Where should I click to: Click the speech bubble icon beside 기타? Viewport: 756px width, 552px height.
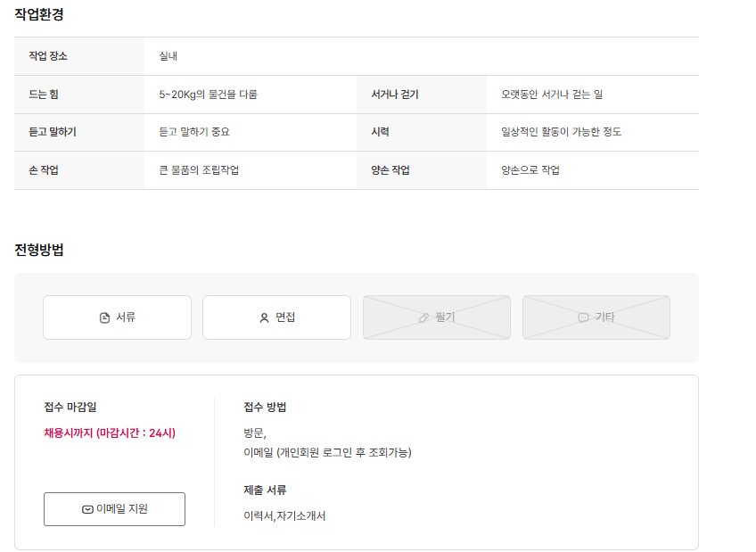coord(584,317)
